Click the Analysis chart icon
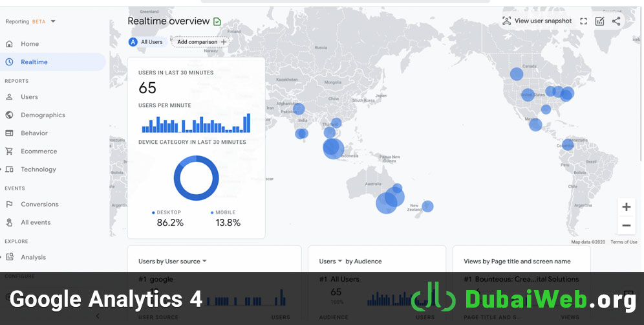 click(x=10, y=257)
